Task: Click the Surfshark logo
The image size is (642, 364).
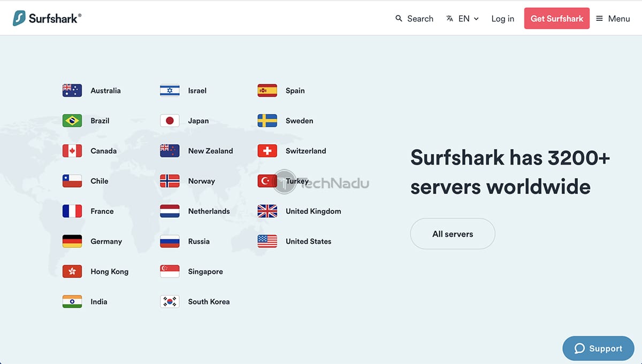Action: coord(47,18)
